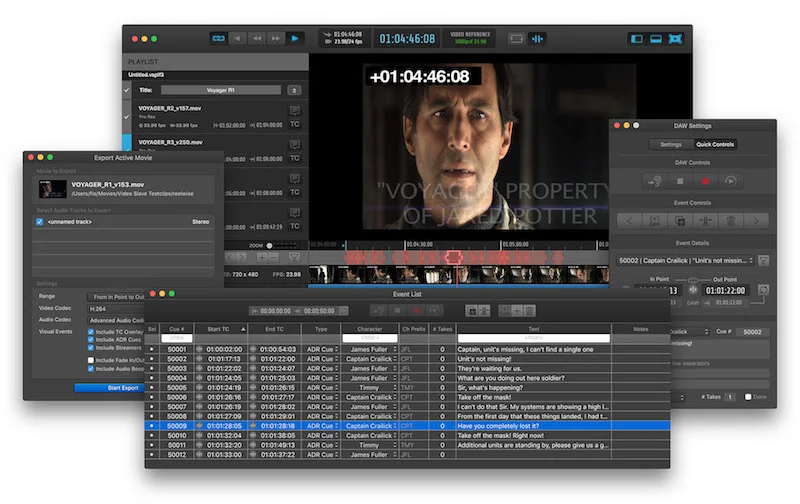Open comment icon for VOYAGER_R3_v250.mov

[294, 145]
